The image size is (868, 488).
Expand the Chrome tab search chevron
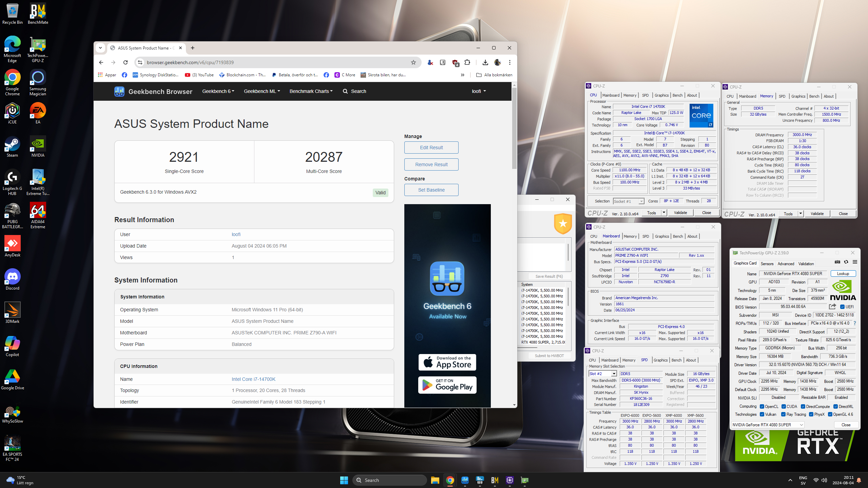[100, 48]
